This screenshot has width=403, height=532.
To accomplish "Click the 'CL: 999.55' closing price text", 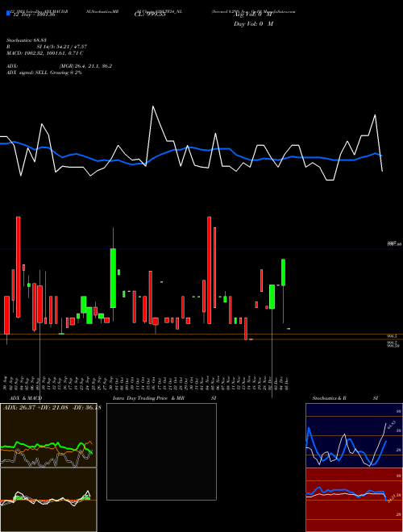I will 150,15.
